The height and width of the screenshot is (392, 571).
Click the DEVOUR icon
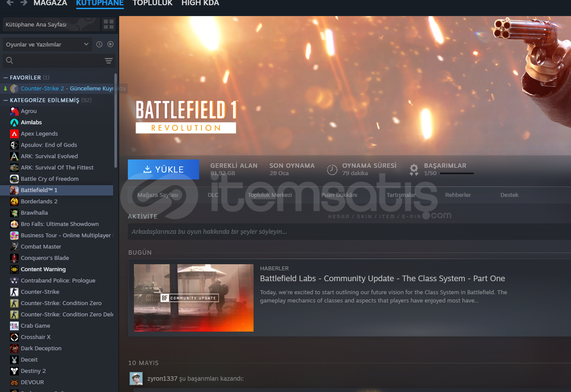(x=14, y=382)
